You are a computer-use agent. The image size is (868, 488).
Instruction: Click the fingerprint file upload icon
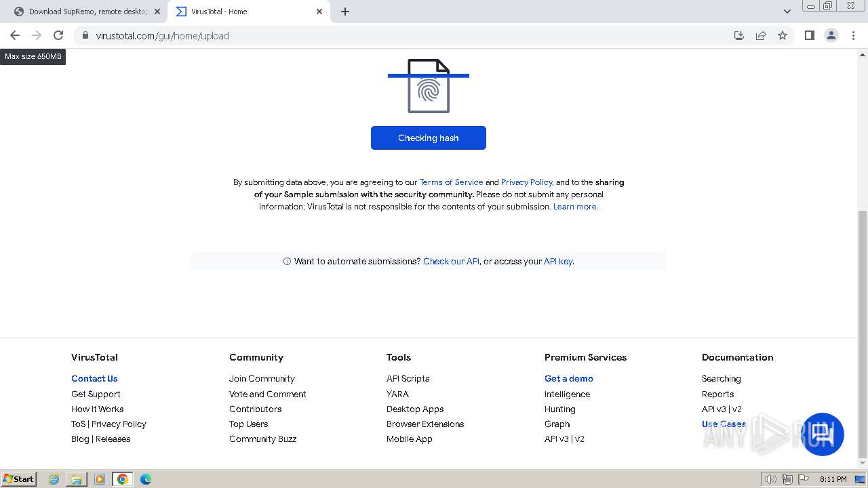[x=429, y=86]
